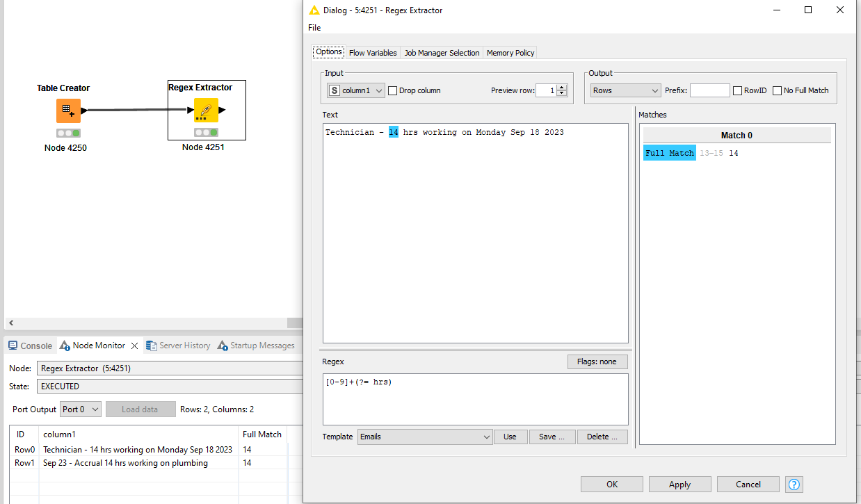The width and height of the screenshot is (861, 504).
Task: Click the State field showing EXECUTED
Action: pyautogui.click(x=171, y=386)
